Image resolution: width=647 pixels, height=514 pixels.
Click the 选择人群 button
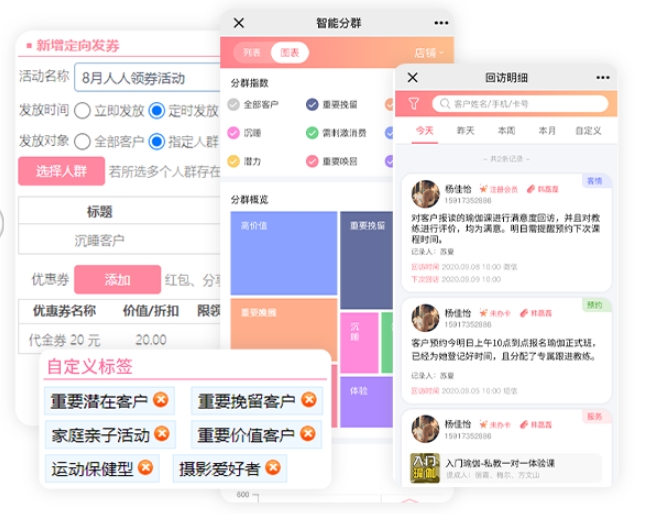click(x=61, y=171)
